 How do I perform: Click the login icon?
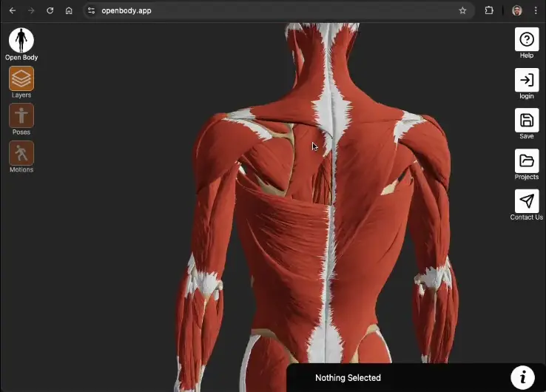point(527,80)
